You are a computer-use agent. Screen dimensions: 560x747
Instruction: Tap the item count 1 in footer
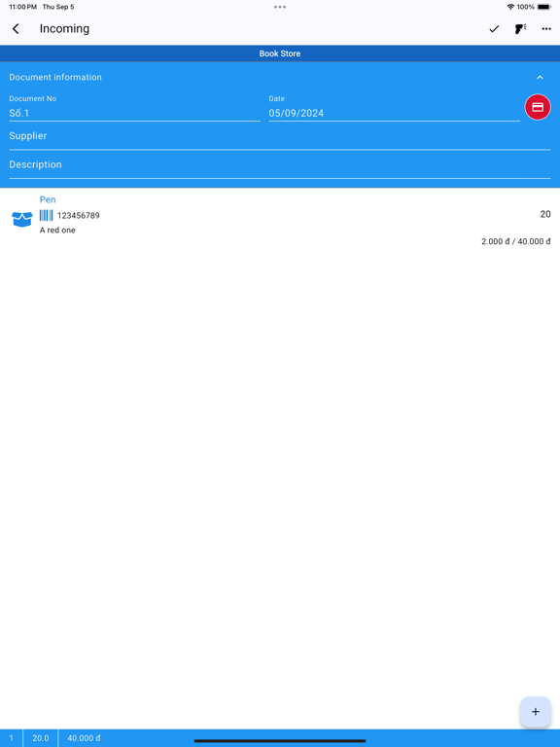click(12, 738)
